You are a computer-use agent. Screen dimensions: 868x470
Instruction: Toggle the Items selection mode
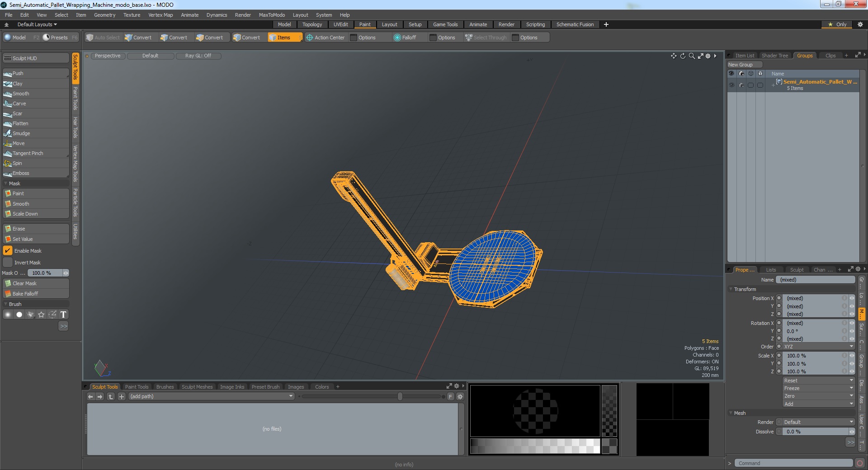pos(285,38)
